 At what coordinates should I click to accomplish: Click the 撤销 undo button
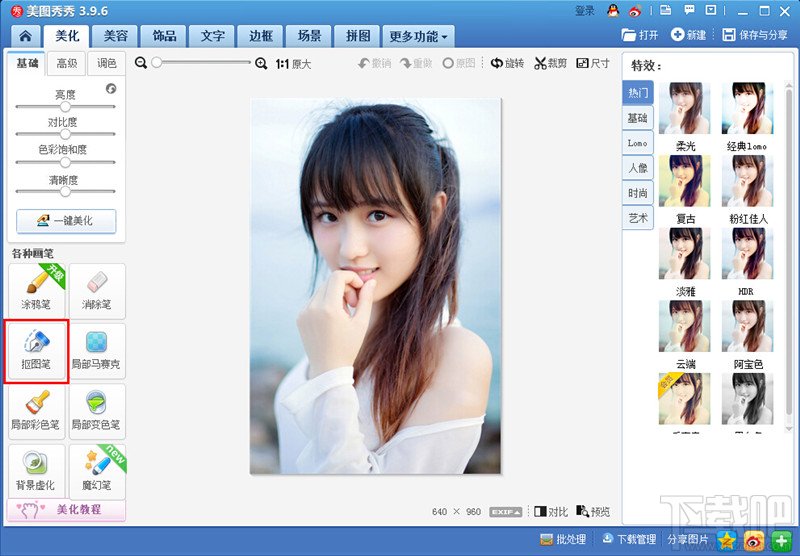[x=374, y=63]
